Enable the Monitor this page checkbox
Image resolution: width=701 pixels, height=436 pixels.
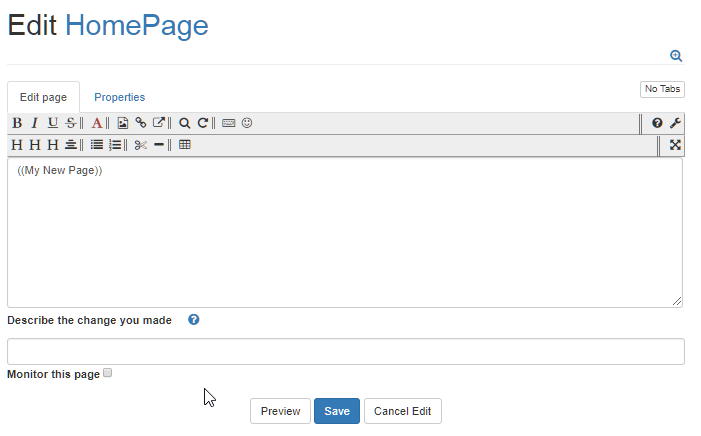(x=108, y=373)
